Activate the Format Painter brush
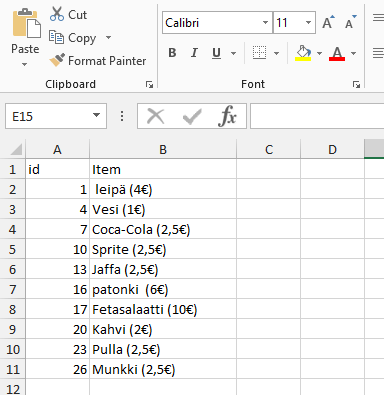 pyautogui.click(x=98, y=61)
